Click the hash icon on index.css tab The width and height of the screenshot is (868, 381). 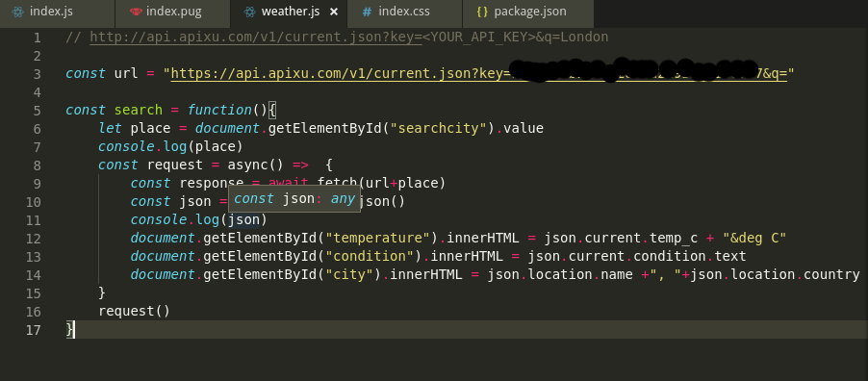pyautogui.click(x=367, y=12)
